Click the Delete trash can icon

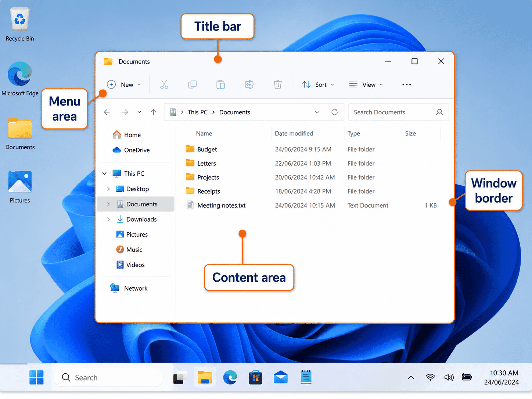click(x=278, y=85)
